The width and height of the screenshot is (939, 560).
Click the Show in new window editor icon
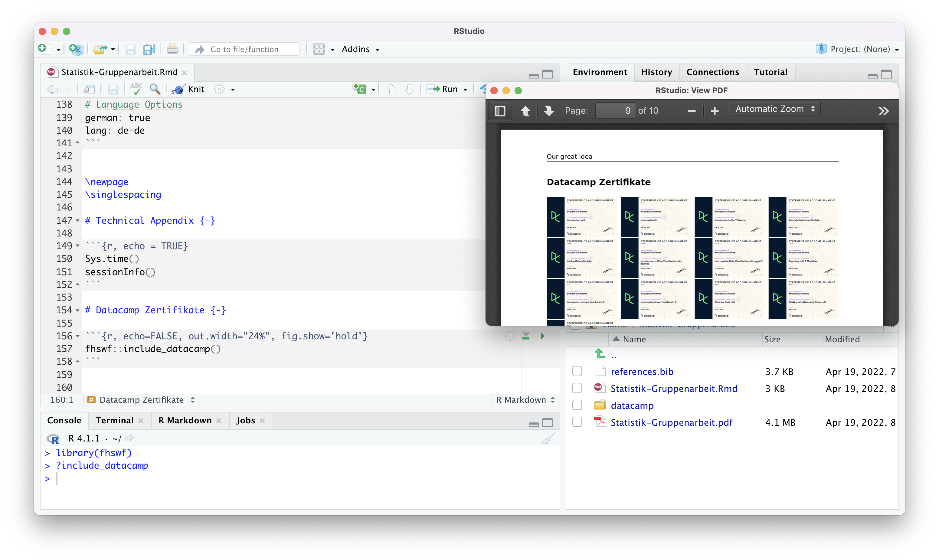(90, 89)
